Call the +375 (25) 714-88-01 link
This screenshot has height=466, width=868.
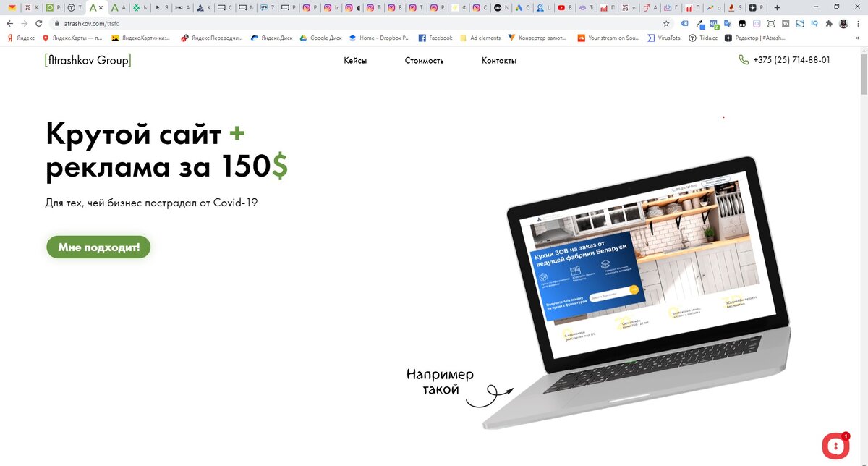[791, 60]
